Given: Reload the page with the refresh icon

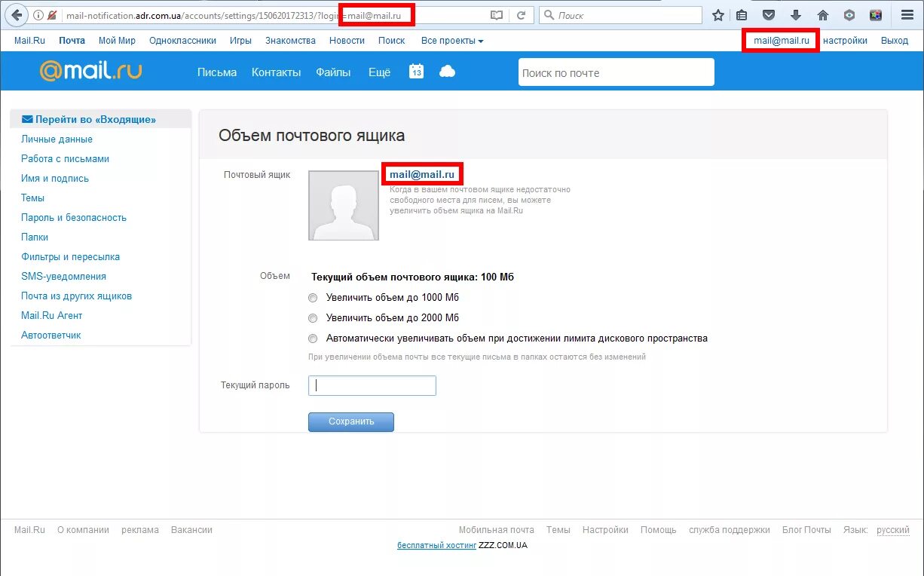Looking at the screenshot, I should coord(521,15).
